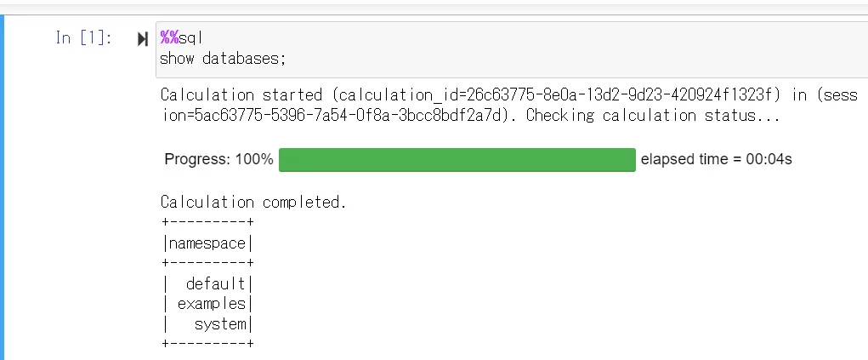
Task: Click the green progress bar
Action: pyautogui.click(x=457, y=159)
